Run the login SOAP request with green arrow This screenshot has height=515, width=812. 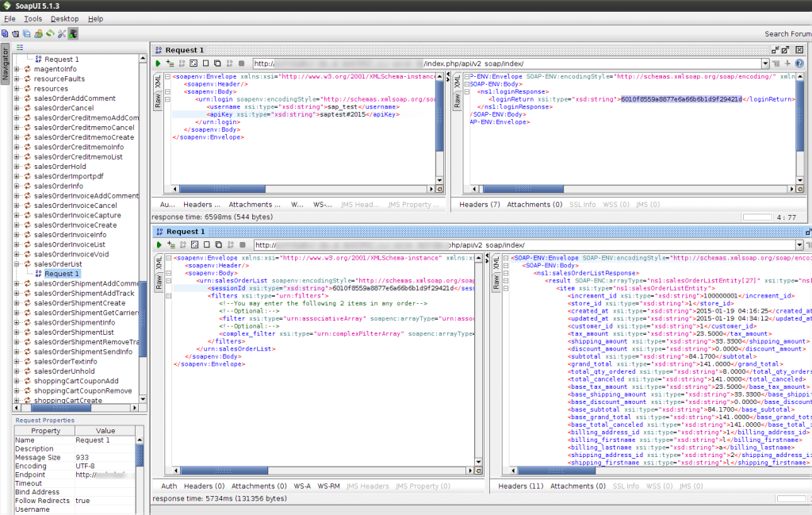click(159, 63)
